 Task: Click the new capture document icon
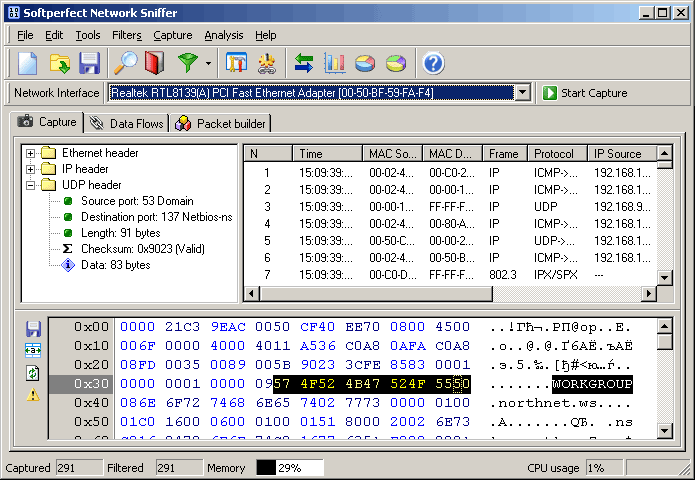coord(27,64)
